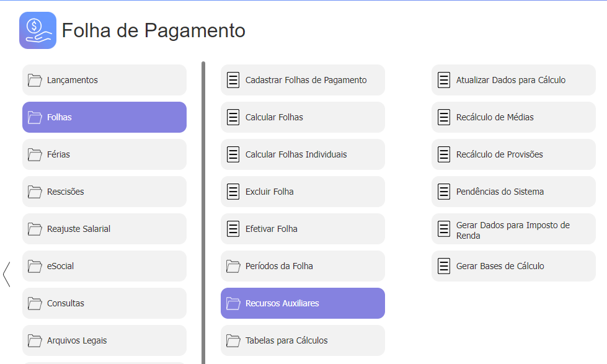Image resolution: width=607 pixels, height=364 pixels.
Task: Open Pendências do Sistema
Action: pyautogui.click(x=513, y=192)
